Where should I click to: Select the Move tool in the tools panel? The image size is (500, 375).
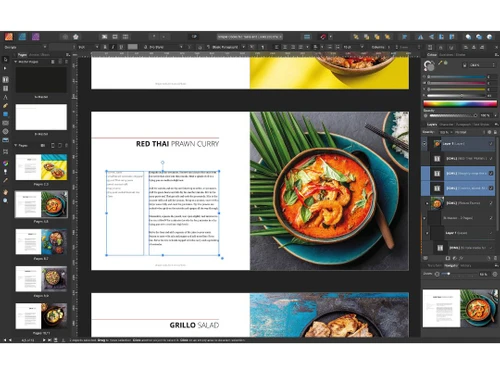click(x=5, y=59)
